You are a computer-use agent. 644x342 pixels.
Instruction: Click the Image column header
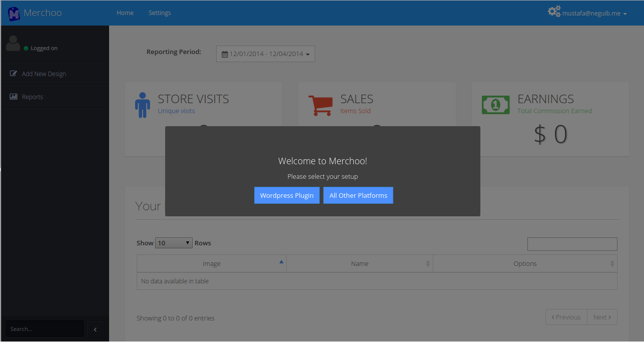pos(212,263)
